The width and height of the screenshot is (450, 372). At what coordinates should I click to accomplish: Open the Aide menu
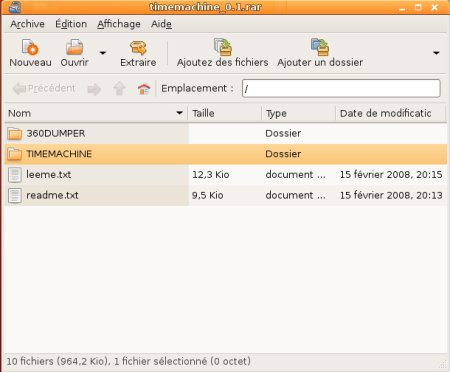tap(161, 24)
